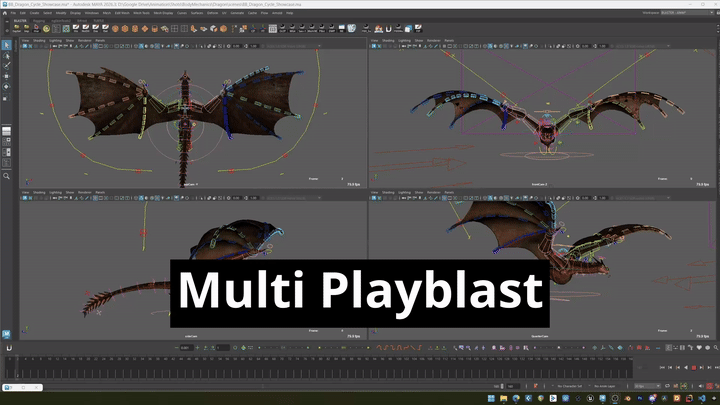Click the Play Backwards button
This screenshot has height=405, width=720.
click(x=686, y=367)
